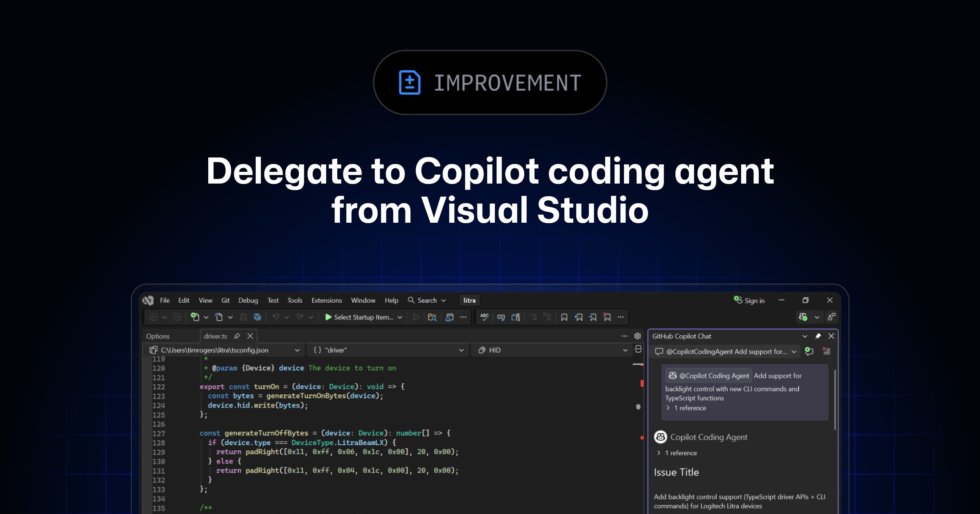
Task: Open the Extensions menu
Action: (326, 300)
